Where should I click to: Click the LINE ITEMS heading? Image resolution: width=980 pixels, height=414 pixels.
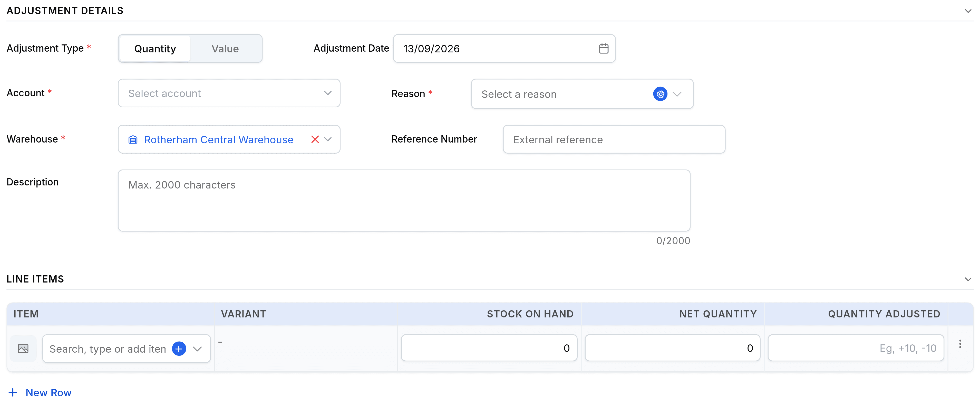click(35, 279)
